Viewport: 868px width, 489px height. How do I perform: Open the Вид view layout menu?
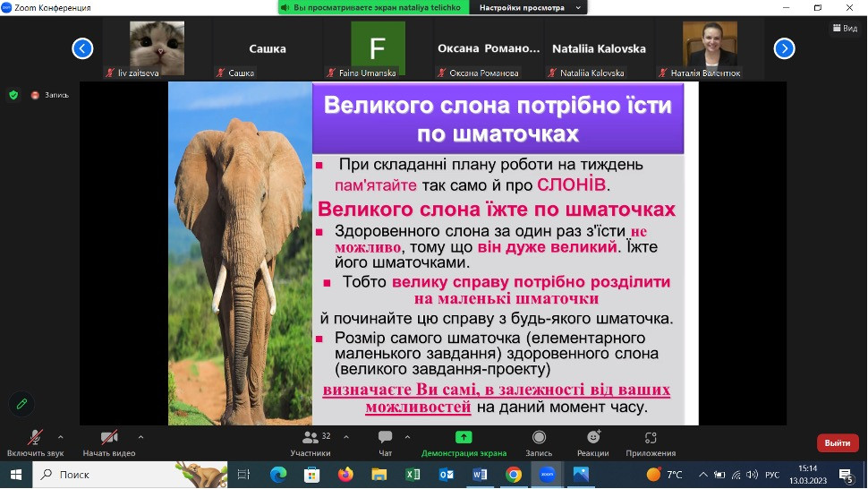pyautogui.click(x=846, y=28)
